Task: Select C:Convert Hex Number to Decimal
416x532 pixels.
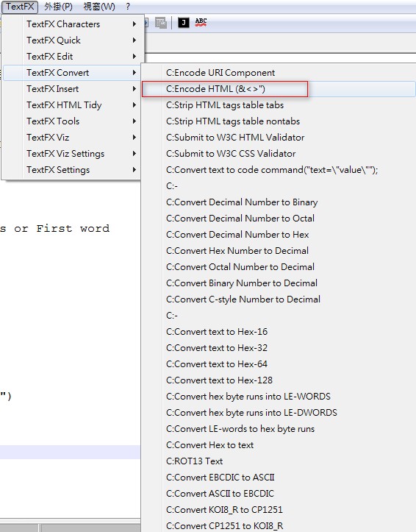Action: [x=279, y=251]
